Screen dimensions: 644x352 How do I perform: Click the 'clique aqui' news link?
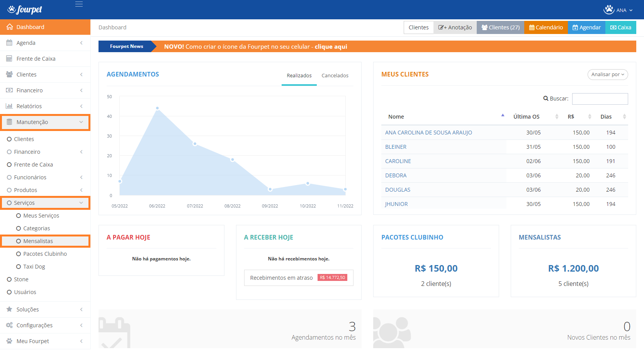tap(331, 47)
